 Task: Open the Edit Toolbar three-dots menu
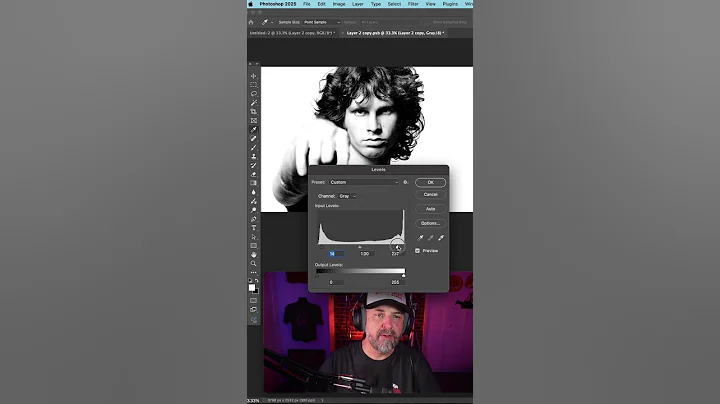[x=253, y=273]
